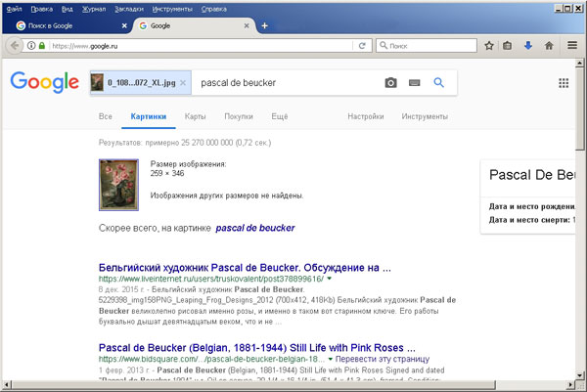This screenshot has height=392, width=587.
Task: Search by image using the camera icon
Action: 390,83
